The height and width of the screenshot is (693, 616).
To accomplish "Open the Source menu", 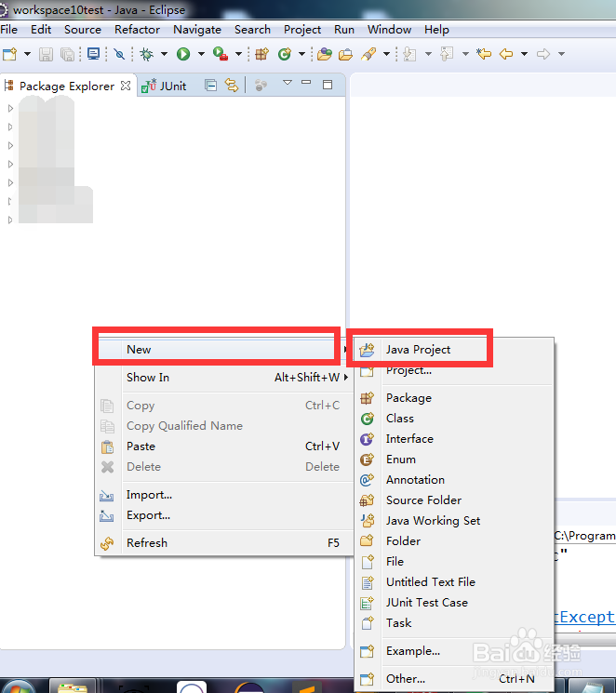I will (83, 30).
